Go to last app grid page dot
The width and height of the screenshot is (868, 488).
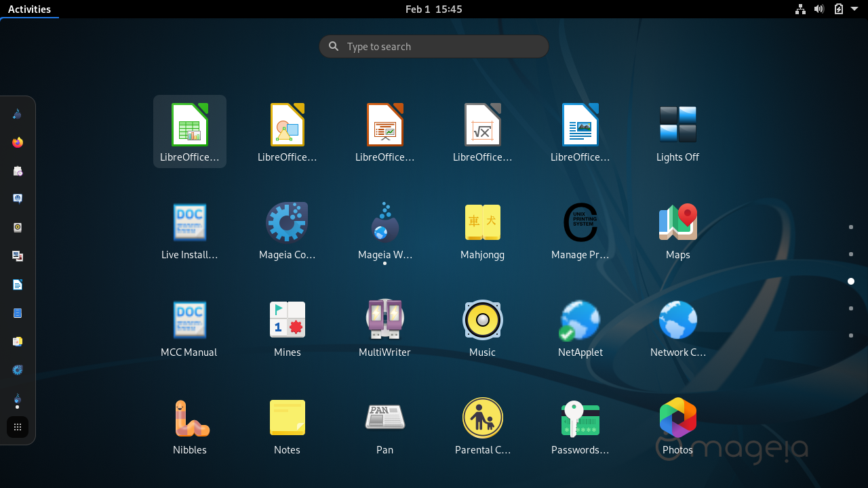pos(851,335)
